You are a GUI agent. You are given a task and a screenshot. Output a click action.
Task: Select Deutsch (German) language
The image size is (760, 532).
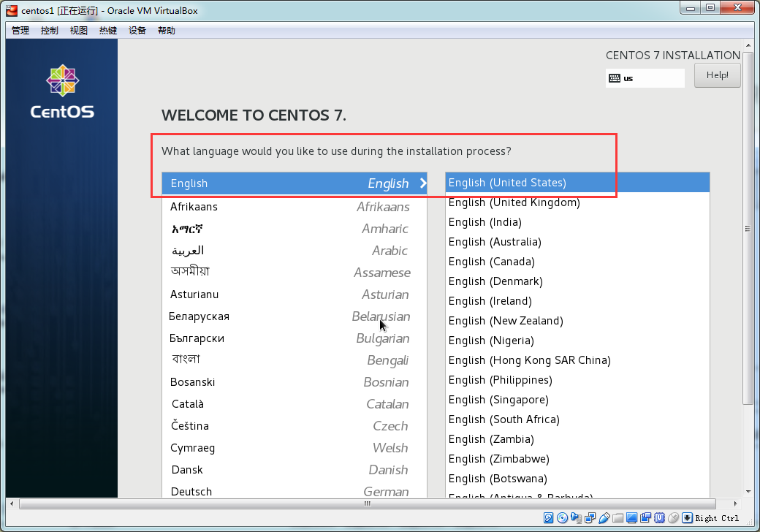294,491
